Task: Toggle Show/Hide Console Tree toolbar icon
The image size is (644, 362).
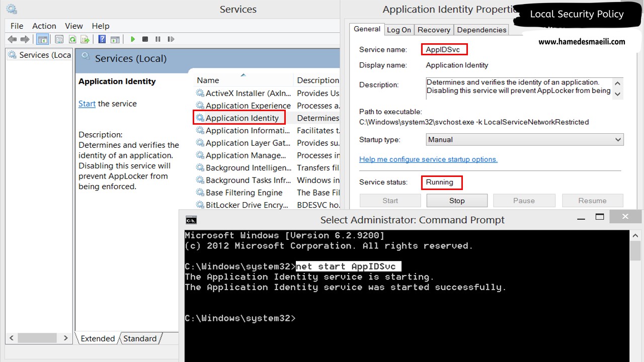Action: [43, 39]
